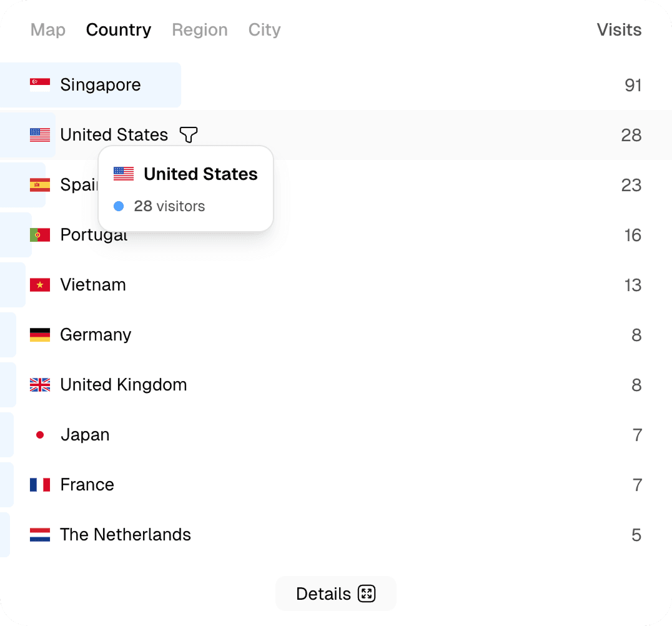Open the Region tab
This screenshot has height=626, width=672.
pos(200,30)
